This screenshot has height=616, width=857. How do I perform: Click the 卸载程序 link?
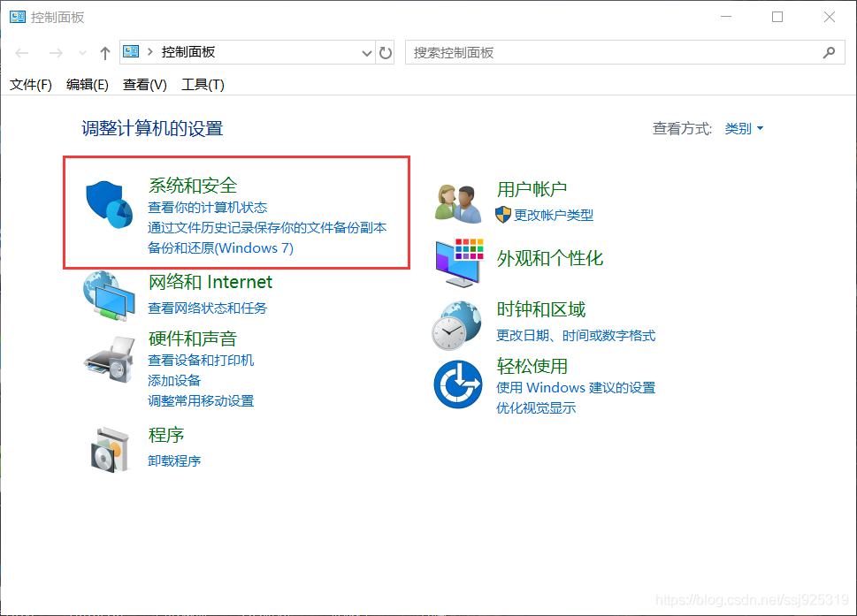tap(174, 461)
